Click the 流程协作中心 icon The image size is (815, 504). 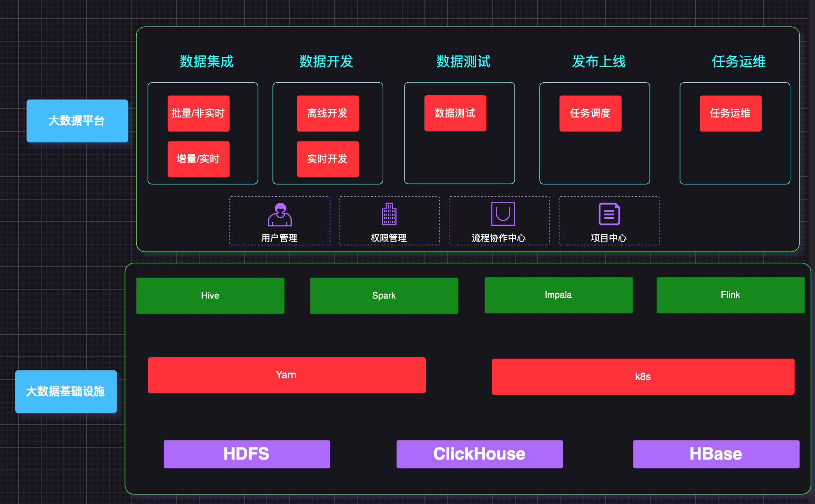tap(503, 214)
